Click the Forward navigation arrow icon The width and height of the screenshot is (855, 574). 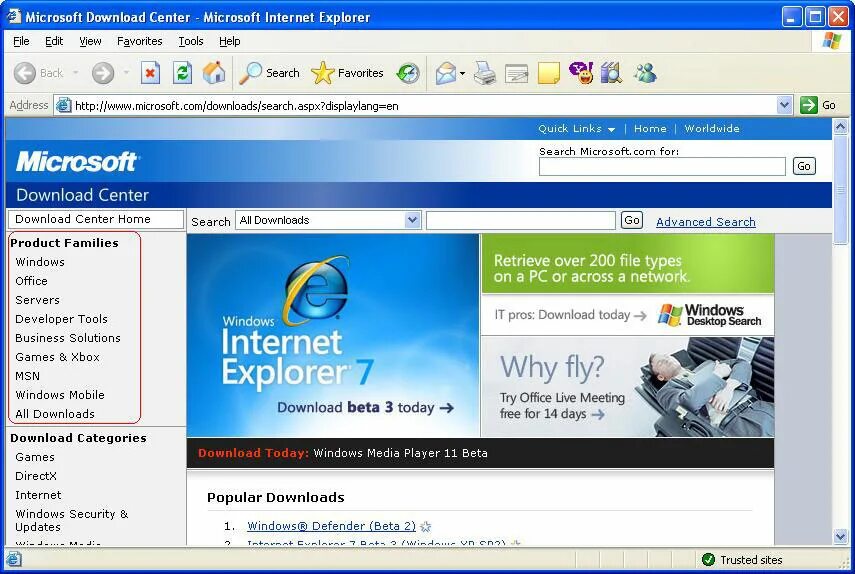(103, 73)
